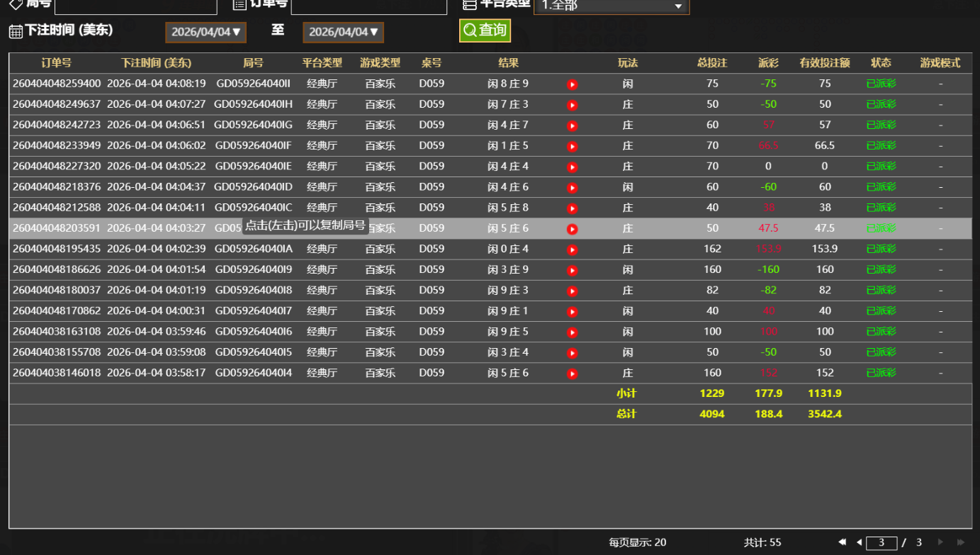This screenshot has height=555, width=980.
Task: Open the start date picker dropdown
Action: [x=205, y=32]
